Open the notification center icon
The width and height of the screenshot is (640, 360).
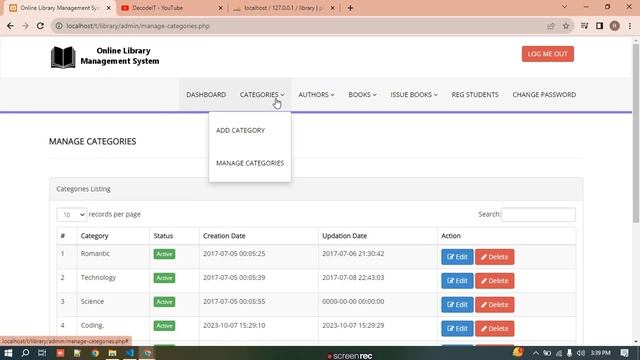624,353
